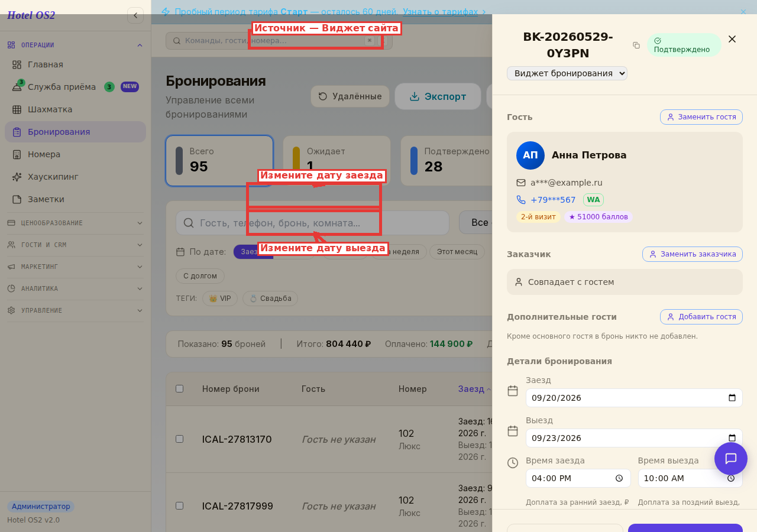
Task: Expand the Гости и CRM section
Action: pyautogui.click(x=75, y=245)
